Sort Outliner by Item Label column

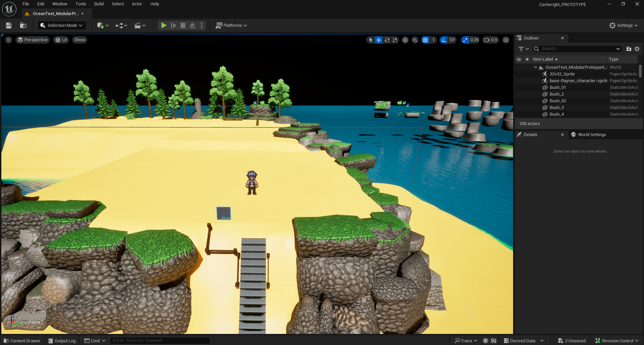coord(569,59)
